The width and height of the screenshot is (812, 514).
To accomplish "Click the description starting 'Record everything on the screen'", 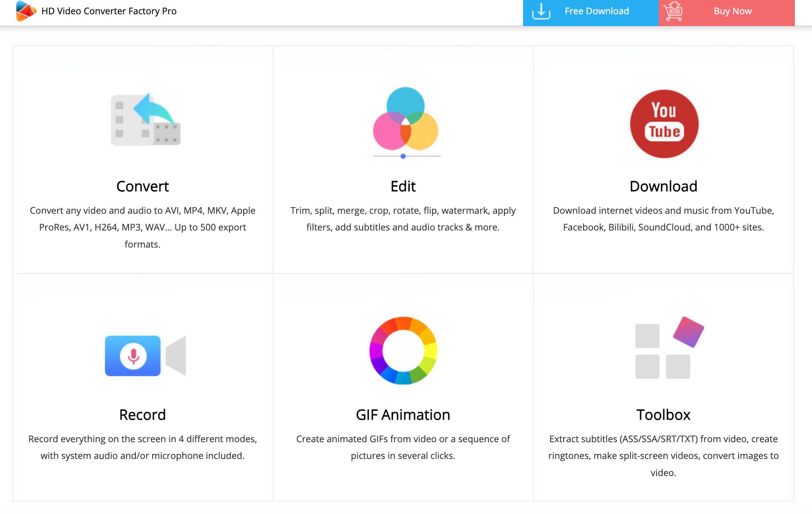I will pyautogui.click(x=142, y=447).
